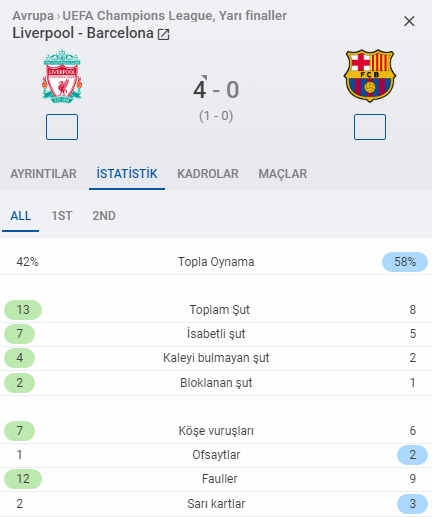
Task: Close the match details panel
Action: pyautogui.click(x=409, y=21)
